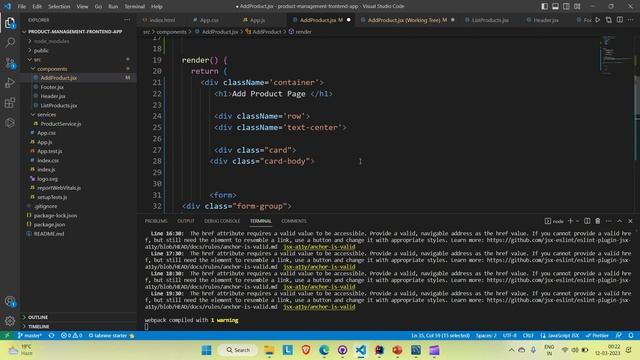640x360 pixels.
Task: Collapse the PRODUCT-MANAGEMENT-FRONTEND-APP root folder
Action: point(75,31)
